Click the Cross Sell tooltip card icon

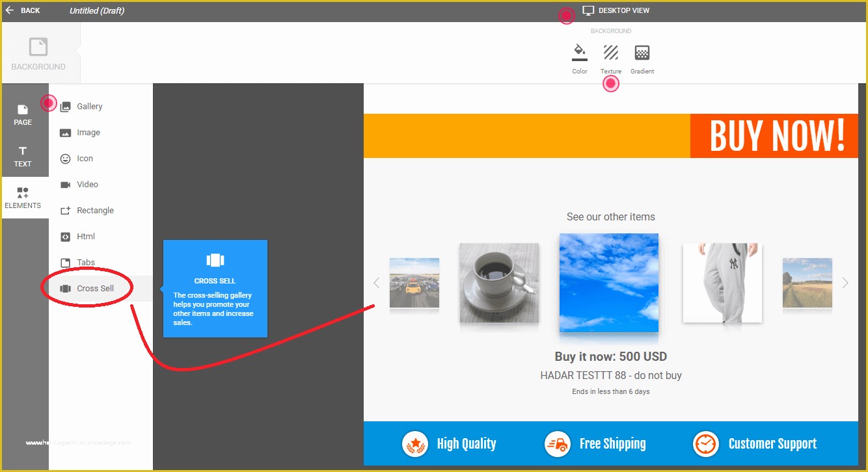pyautogui.click(x=215, y=260)
